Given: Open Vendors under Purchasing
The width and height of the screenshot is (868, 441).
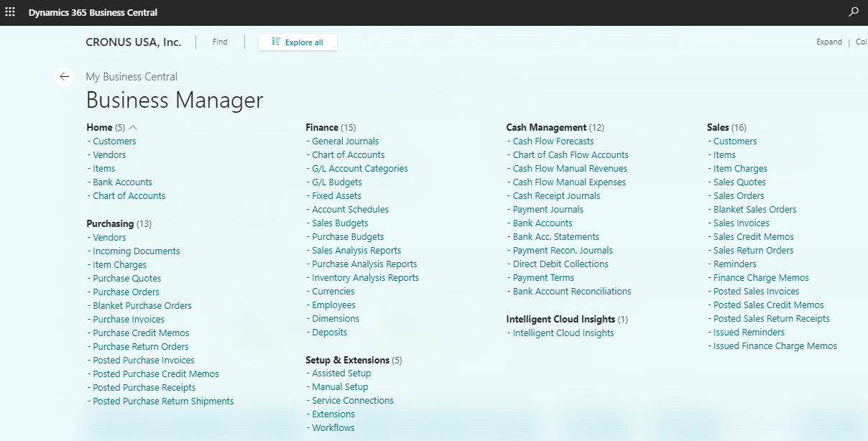Looking at the screenshot, I should coord(109,238).
